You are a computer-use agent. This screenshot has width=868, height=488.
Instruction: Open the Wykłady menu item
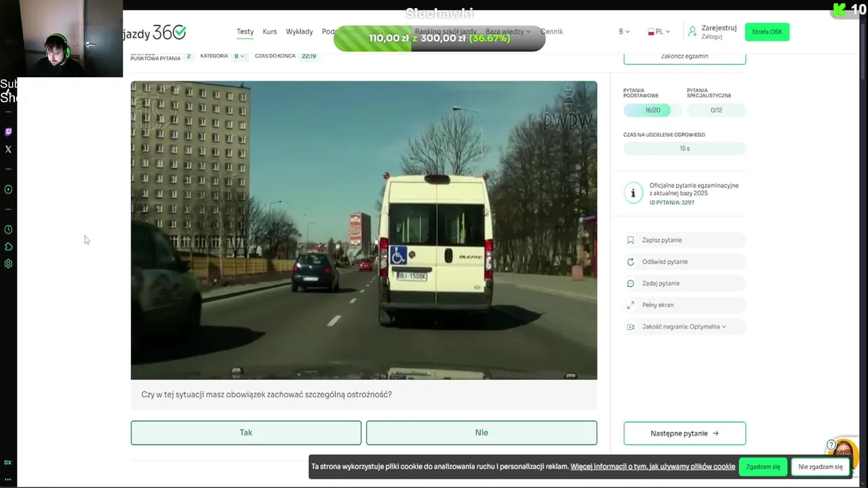[299, 32]
